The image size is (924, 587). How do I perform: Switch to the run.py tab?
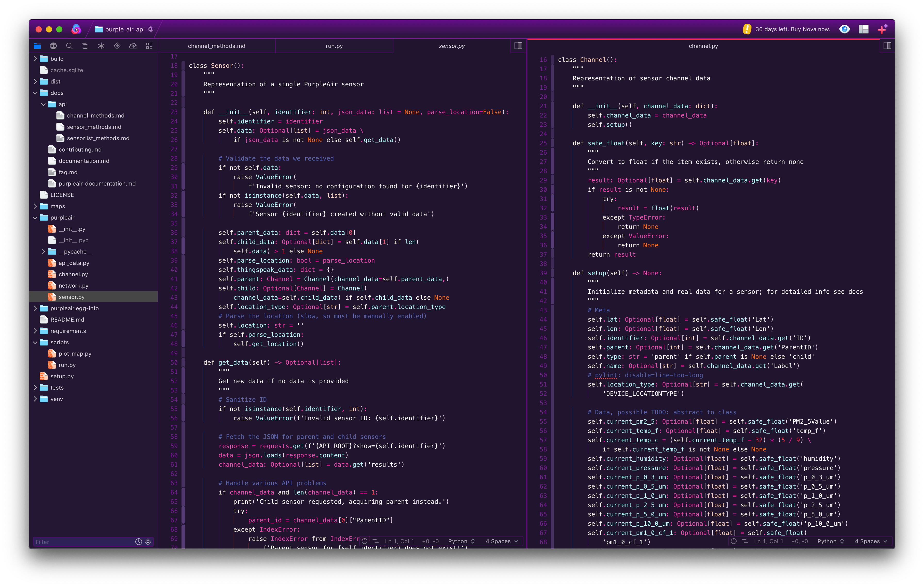click(x=334, y=46)
